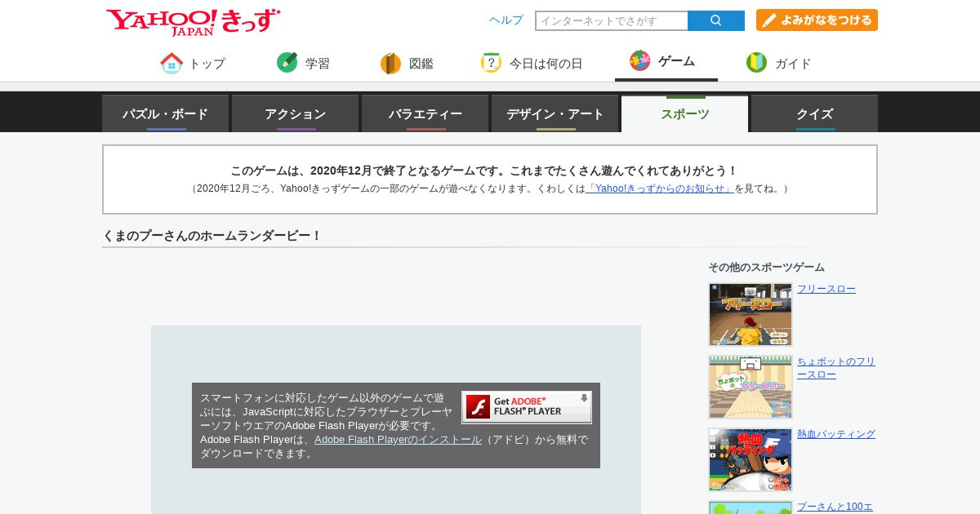The width and height of the screenshot is (980, 514).
Task: Open Adobe Flash Playerのインストール link
Action: click(x=398, y=439)
